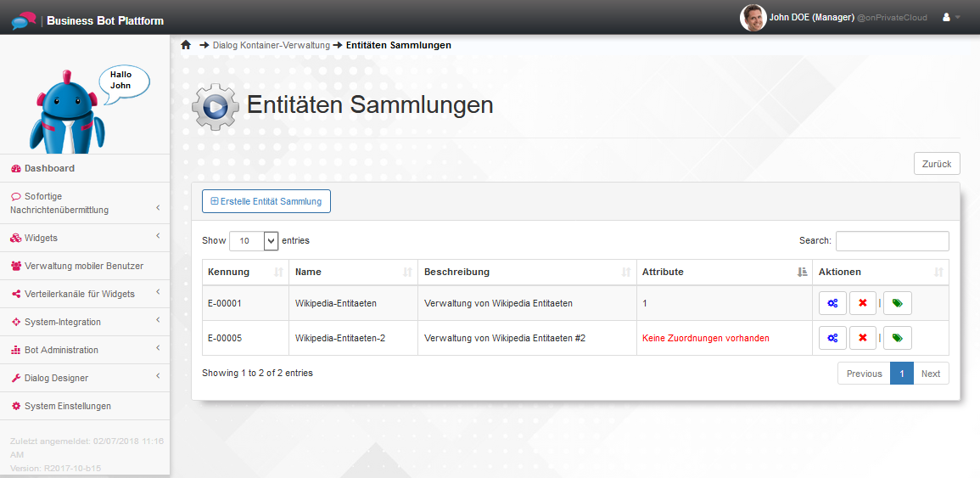
Task: Open Dashboard from the sidebar
Action: click(49, 168)
